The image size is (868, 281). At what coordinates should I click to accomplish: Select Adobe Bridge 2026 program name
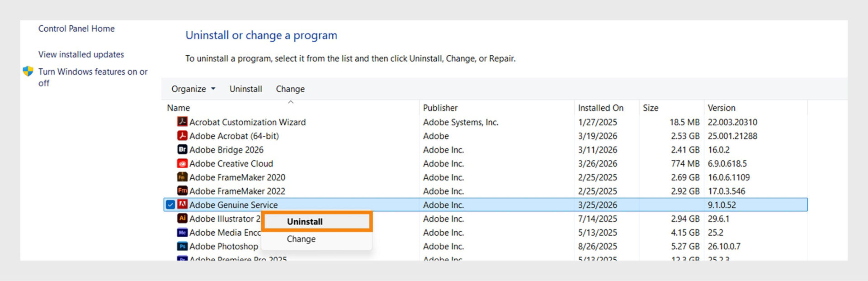coord(226,150)
